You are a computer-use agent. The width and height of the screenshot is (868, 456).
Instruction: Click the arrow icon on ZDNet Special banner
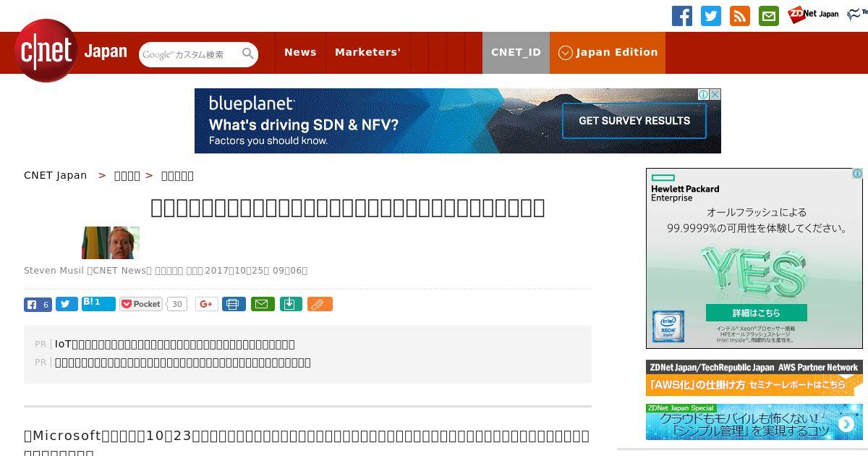pyautogui.click(x=846, y=425)
